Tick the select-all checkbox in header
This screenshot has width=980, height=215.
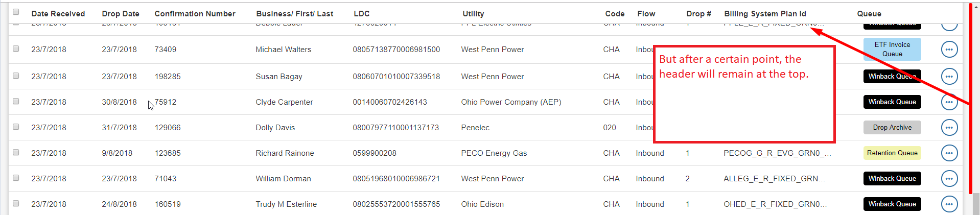click(x=16, y=12)
